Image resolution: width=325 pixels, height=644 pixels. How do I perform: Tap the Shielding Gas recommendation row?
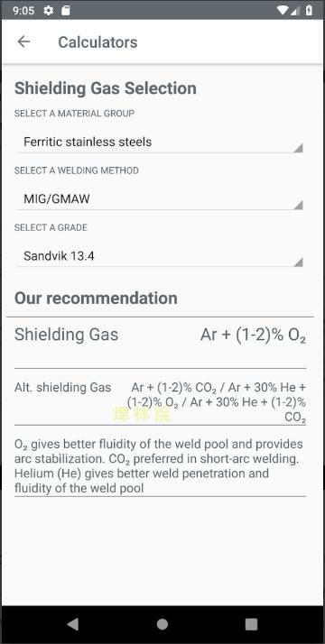pos(160,343)
